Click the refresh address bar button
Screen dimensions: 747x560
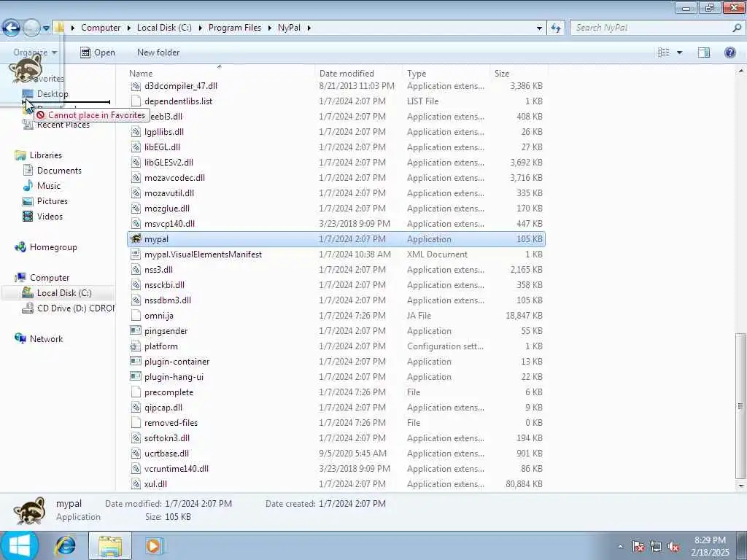555,28
